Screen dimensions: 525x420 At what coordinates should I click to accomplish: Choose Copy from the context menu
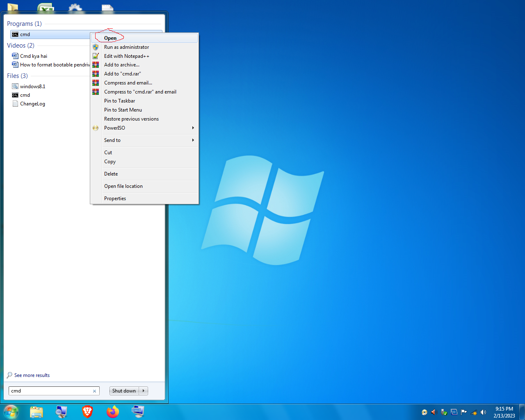tap(144, 162)
